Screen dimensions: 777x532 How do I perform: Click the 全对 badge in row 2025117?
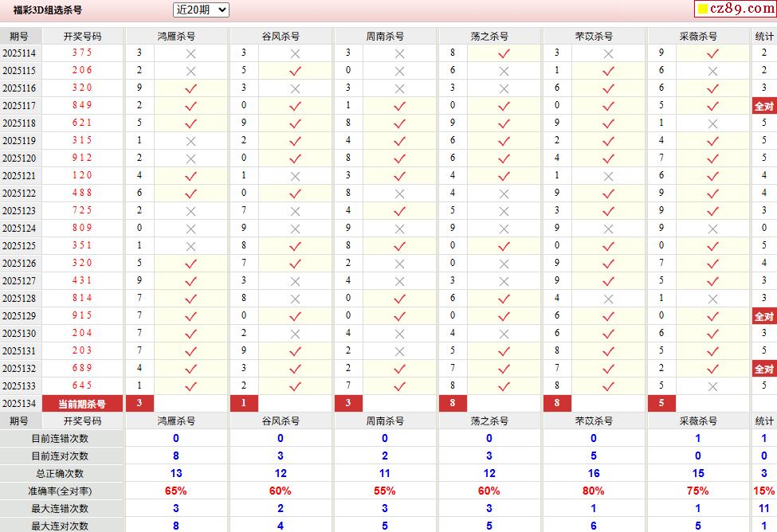(764, 106)
